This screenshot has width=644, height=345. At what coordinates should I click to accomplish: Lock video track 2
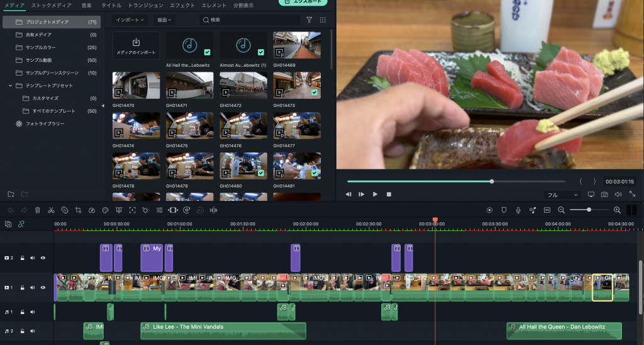point(22,258)
